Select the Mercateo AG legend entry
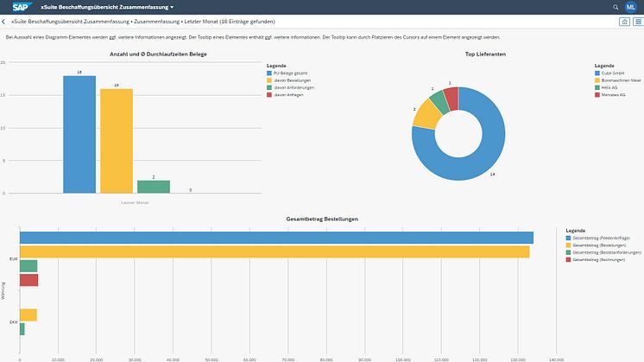Viewport: 644px width, 362px height. [x=615, y=94]
